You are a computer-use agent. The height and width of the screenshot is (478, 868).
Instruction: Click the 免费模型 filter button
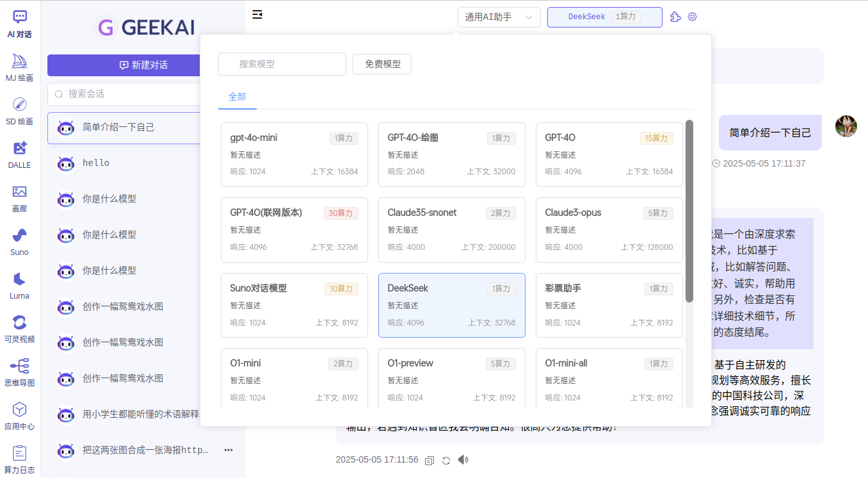382,64
